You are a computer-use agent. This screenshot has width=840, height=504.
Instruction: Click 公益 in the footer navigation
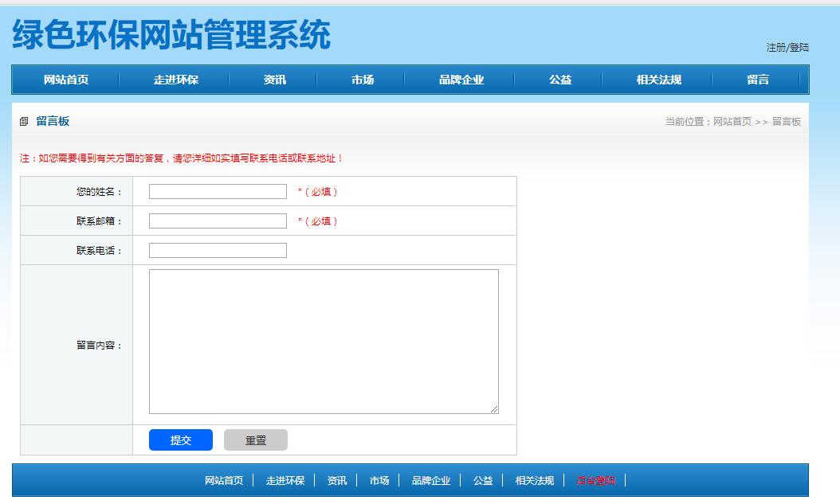coord(483,480)
